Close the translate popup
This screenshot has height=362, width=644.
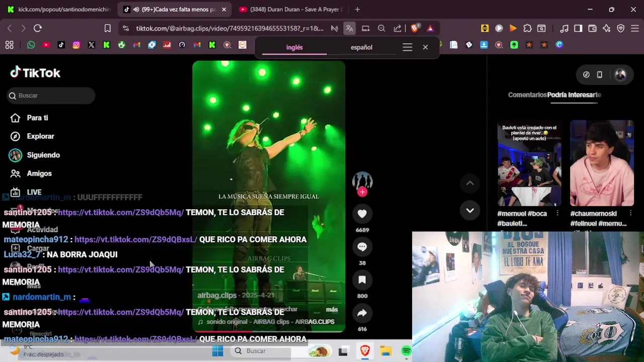(x=425, y=47)
